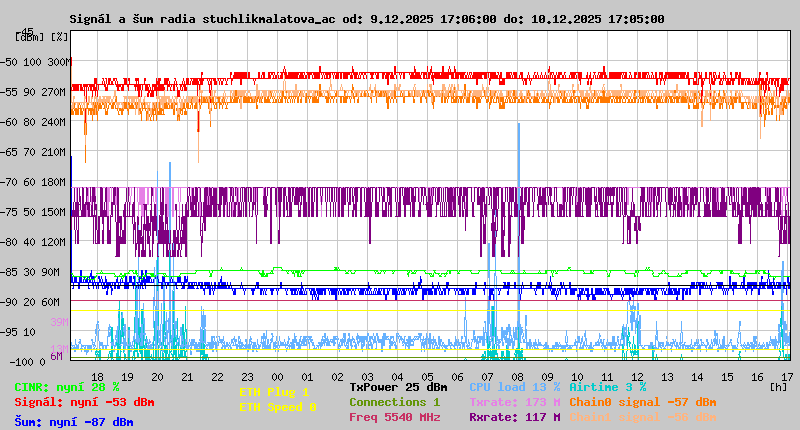
Task: Click the 'Connections 1' legend entry
Action: click(395, 402)
